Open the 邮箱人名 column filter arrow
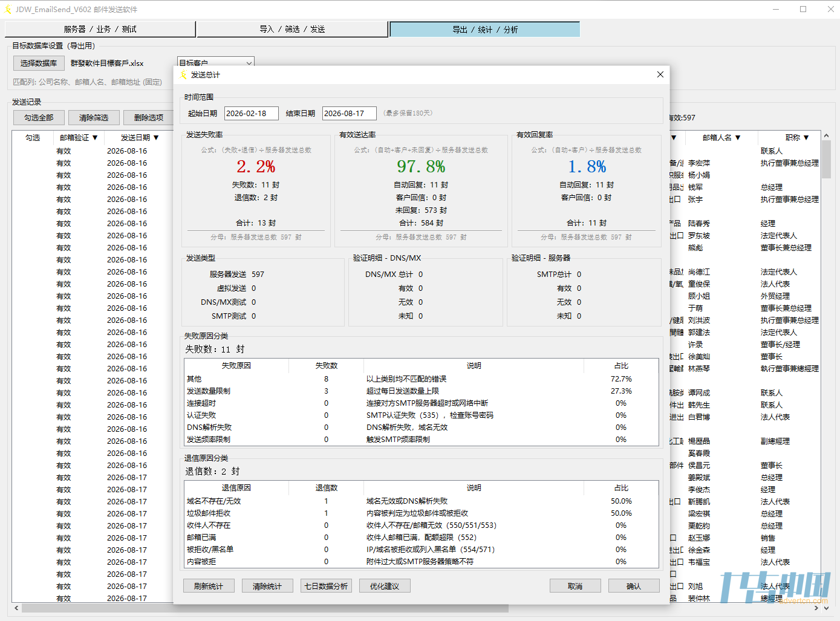Screen dimensions: 840x621 pyautogui.click(x=738, y=138)
